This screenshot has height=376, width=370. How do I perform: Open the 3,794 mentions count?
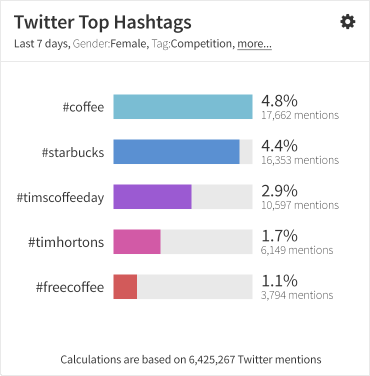pos(297,295)
